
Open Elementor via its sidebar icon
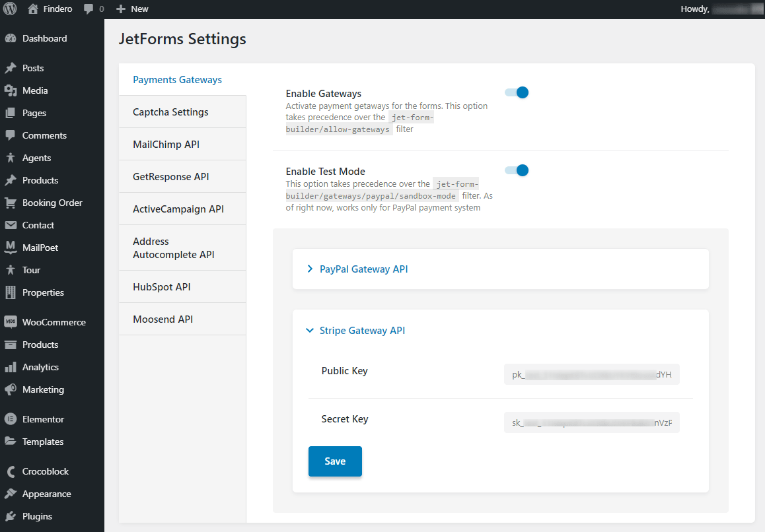[x=10, y=419]
